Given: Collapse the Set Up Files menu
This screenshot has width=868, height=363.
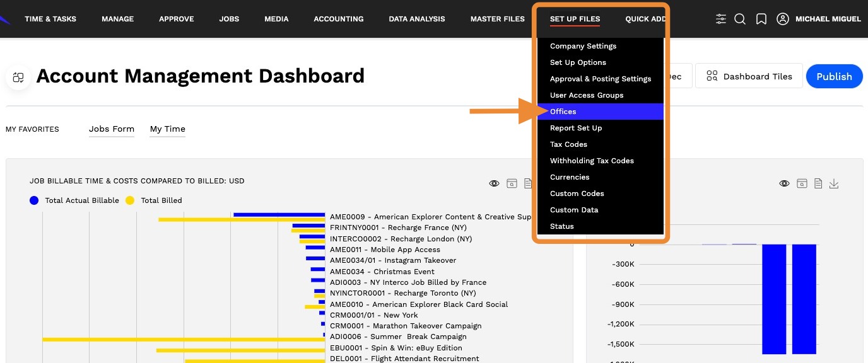Looking at the screenshot, I should (575, 19).
